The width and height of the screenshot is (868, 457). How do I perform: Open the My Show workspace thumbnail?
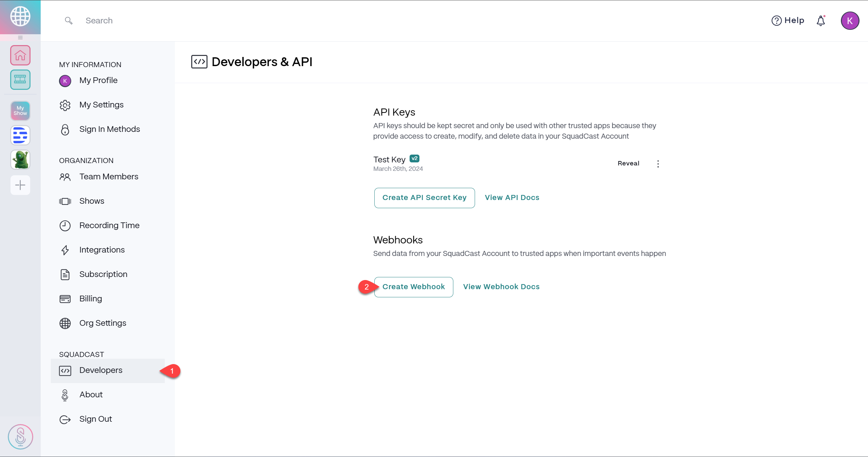[x=20, y=111]
